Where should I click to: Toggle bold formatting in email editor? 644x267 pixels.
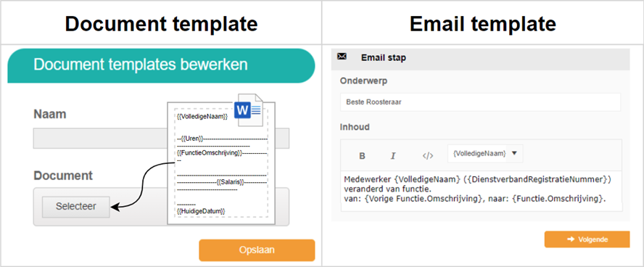tap(363, 156)
